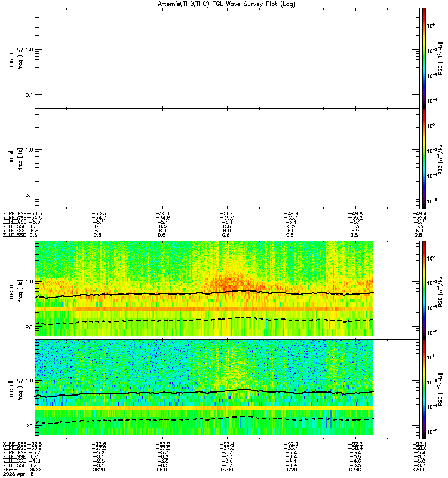
Task: Click the PSD [nT²/Hz] label of the top color bar
Action: click(440, 59)
